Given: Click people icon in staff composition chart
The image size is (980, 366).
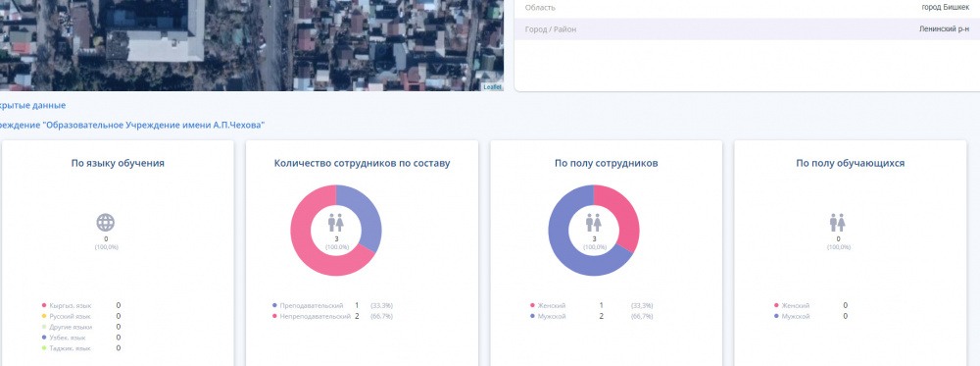Looking at the screenshot, I should click(335, 222).
